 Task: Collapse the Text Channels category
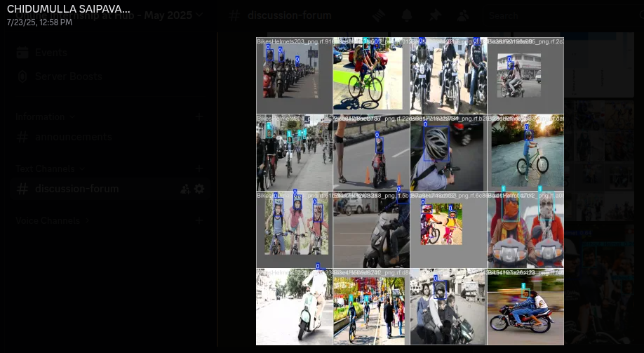[48, 168]
